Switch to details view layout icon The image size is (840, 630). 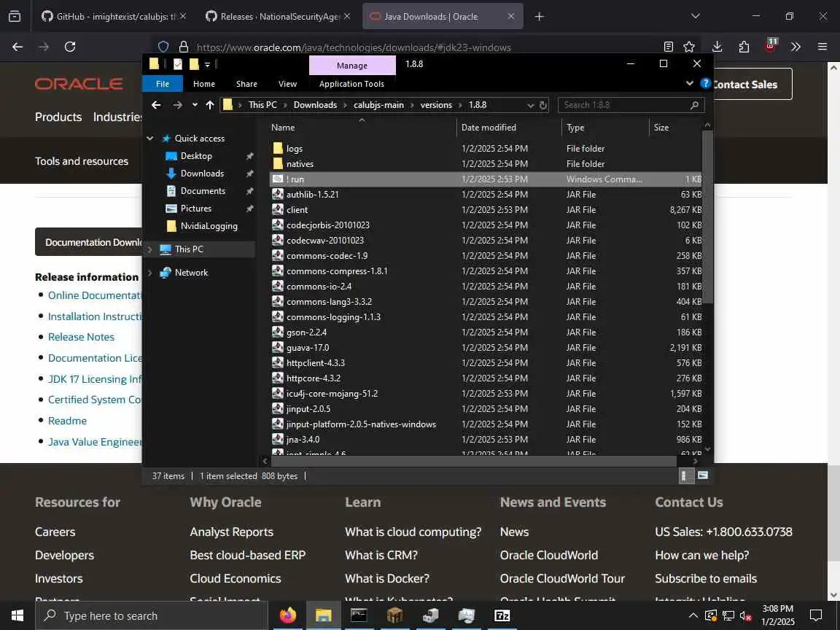pos(686,475)
